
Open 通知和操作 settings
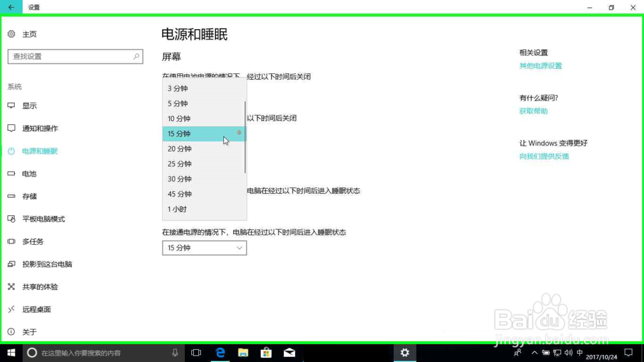click(x=40, y=129)
